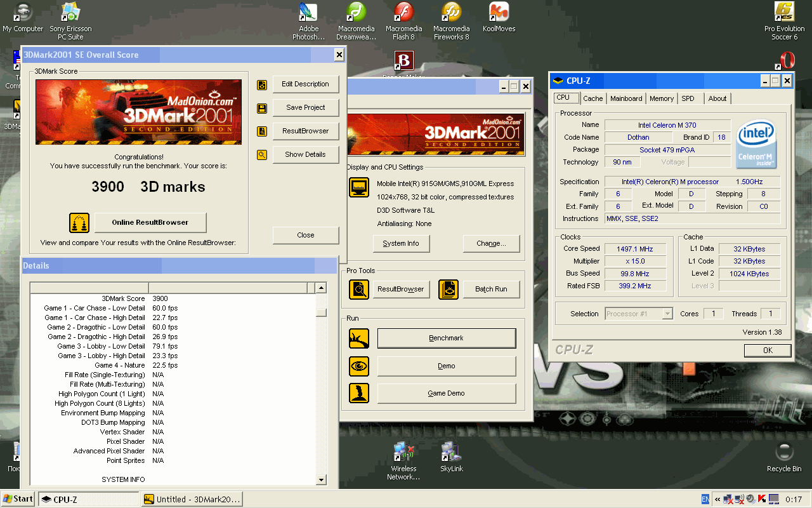Click Details list scrollbar down arrow

[x=321, y=480]
